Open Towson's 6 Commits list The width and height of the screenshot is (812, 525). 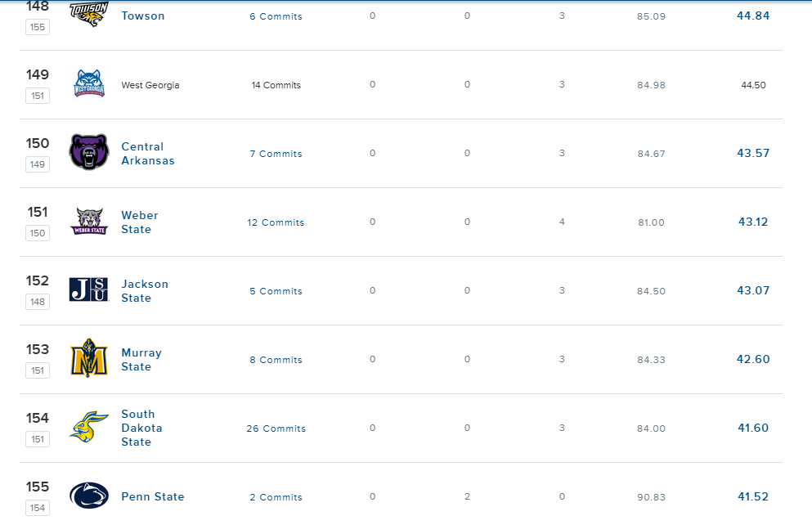coord(276,16)
